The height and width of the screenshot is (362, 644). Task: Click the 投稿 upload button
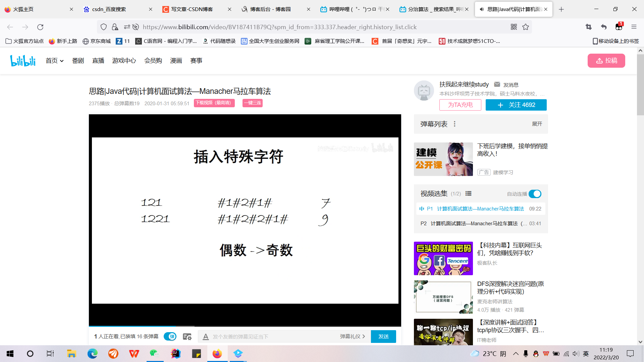click(606, 61)
